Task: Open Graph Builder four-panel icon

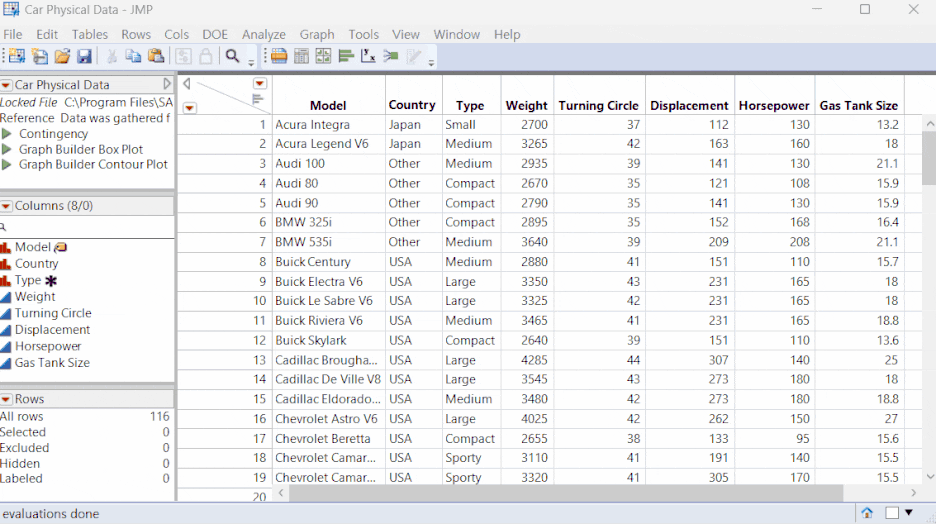Action: click(x=324, y=56)
